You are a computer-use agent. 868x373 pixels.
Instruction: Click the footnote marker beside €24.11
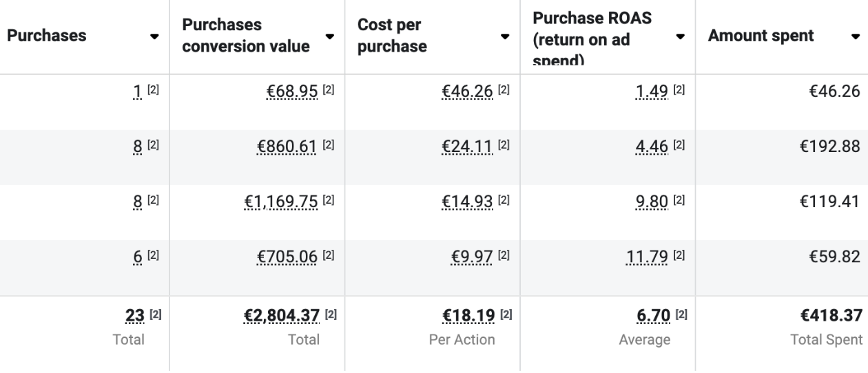pyautogui.click(x=504, y=146)
